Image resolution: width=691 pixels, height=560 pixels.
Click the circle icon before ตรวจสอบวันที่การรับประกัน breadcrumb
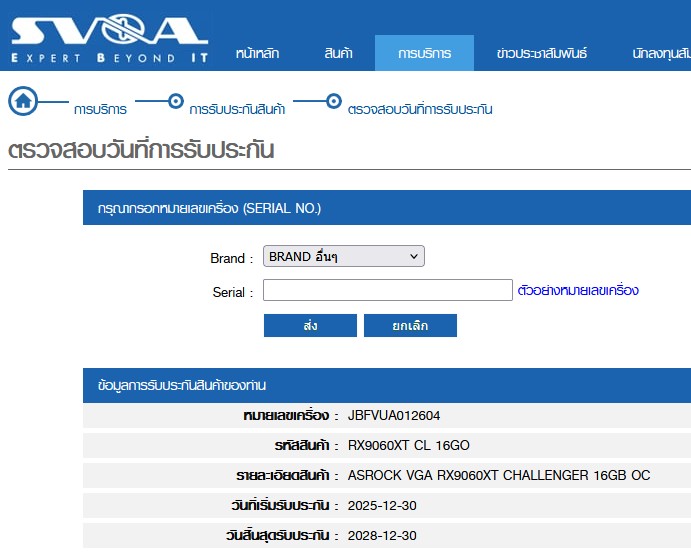point(334,101)
